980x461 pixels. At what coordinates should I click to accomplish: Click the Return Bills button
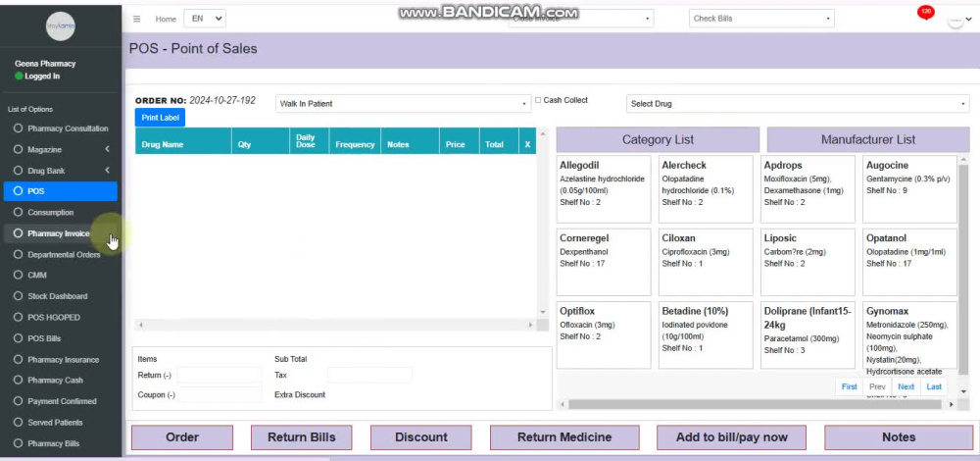tap(301, 437)
